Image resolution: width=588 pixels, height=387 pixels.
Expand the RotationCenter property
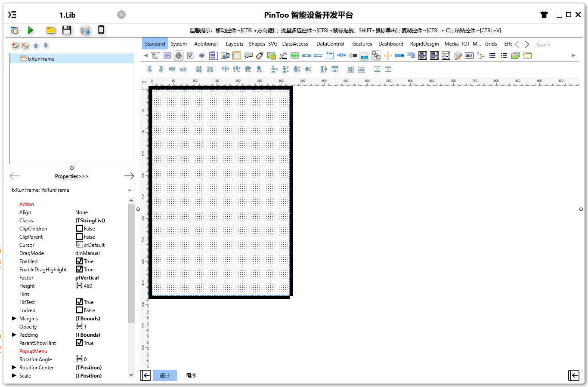point(14,367)
